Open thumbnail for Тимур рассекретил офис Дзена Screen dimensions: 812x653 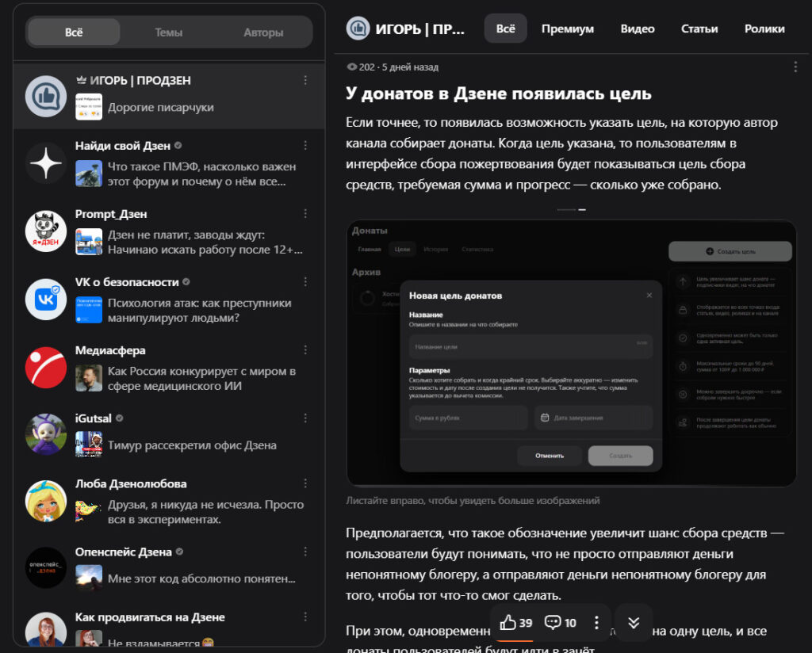(89, 445)
